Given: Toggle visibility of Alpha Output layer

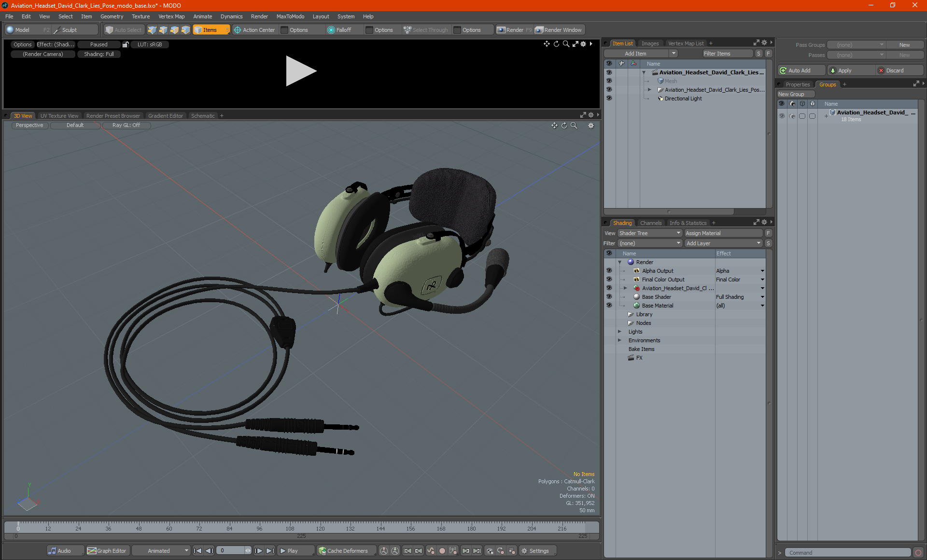Looking at the screenshot, I should click(x=609, y=271).
